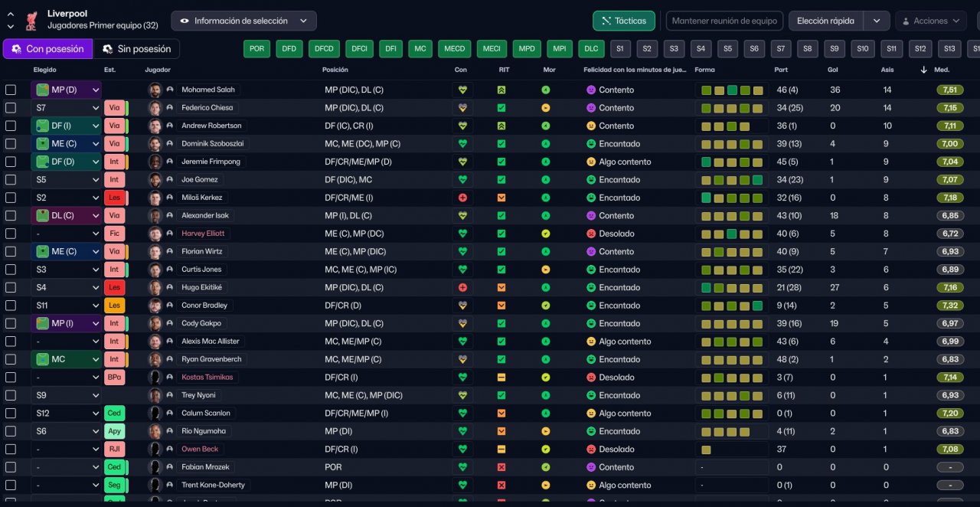This screenshot has height=507, width=980.
Task: Open Owen Beck's player profile link
Action: pyautogui.click(x=200, y=449)
